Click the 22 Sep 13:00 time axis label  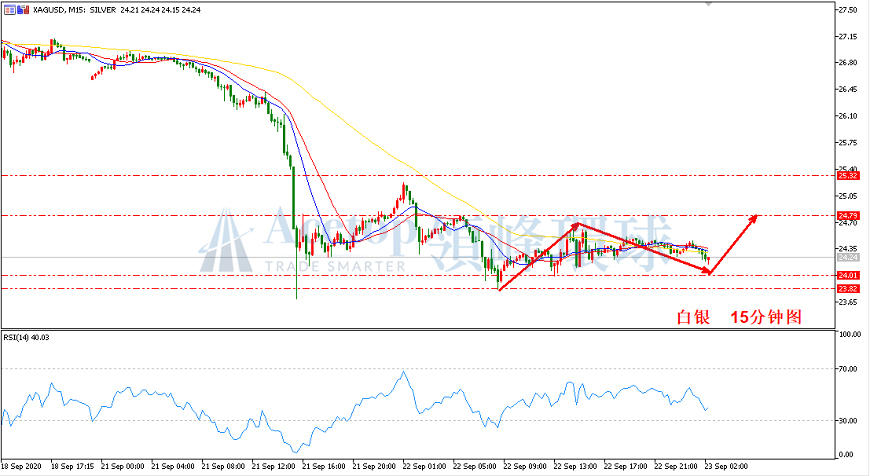575,467
